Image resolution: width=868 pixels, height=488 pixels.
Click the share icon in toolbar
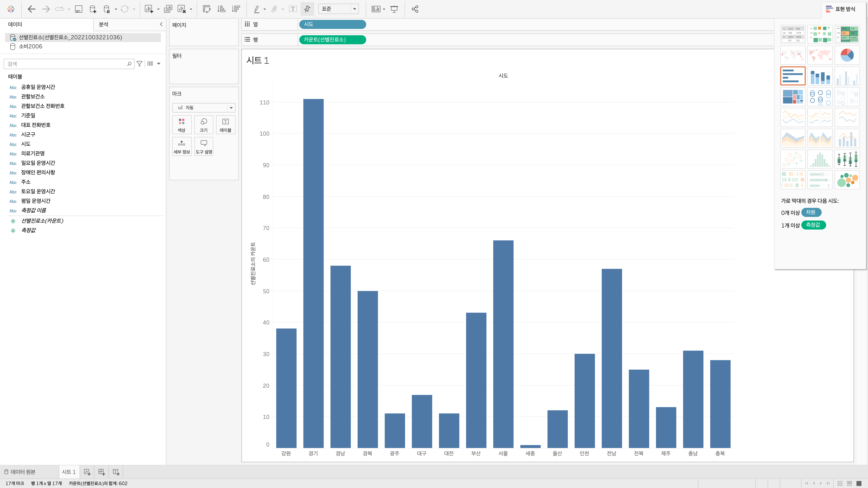[x=415, y=9]
